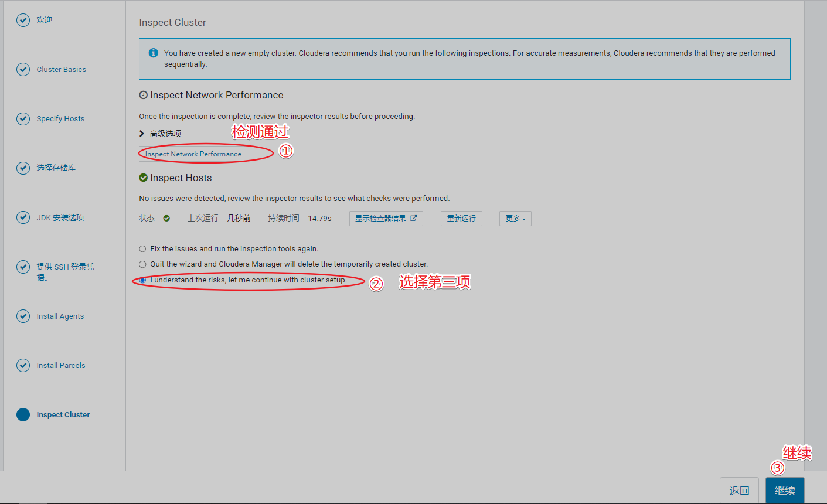Click the checkmark icon beside 欢迎 step

click(23, 21)
